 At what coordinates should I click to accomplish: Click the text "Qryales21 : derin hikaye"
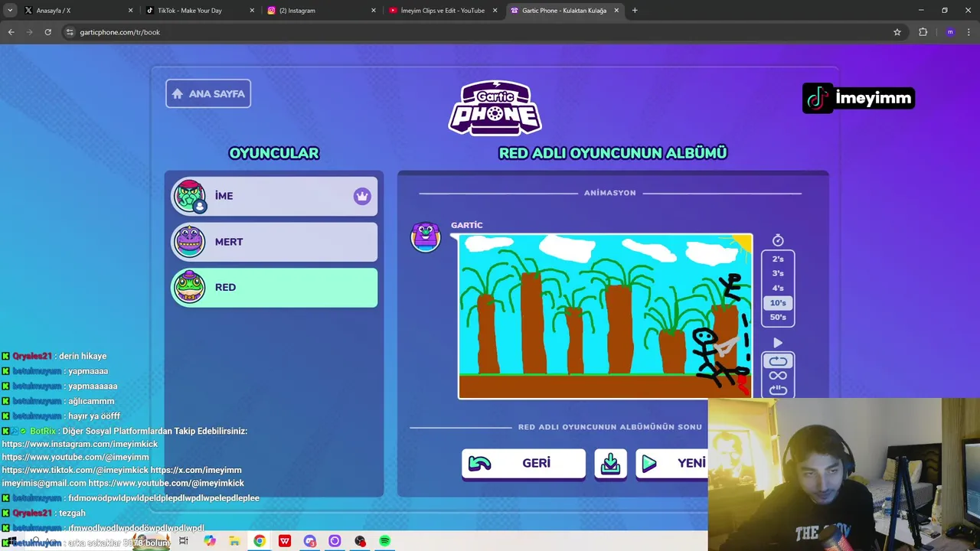pos(60,356)
